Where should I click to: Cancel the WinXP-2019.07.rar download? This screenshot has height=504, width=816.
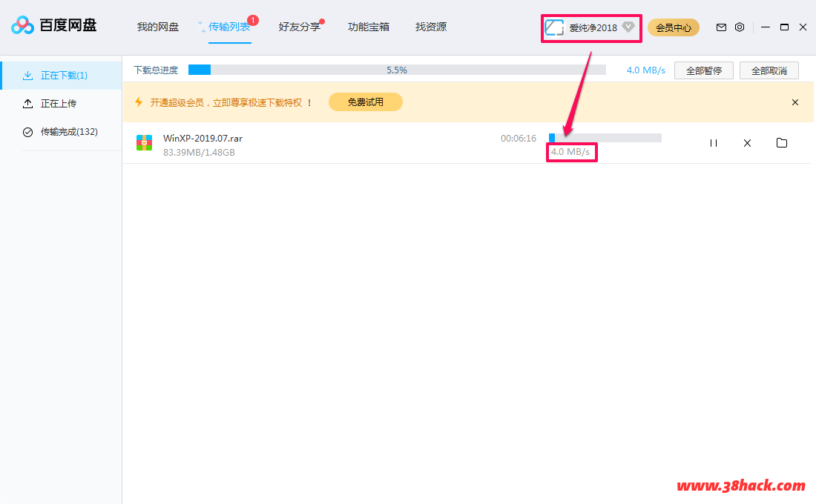(747, 143)
